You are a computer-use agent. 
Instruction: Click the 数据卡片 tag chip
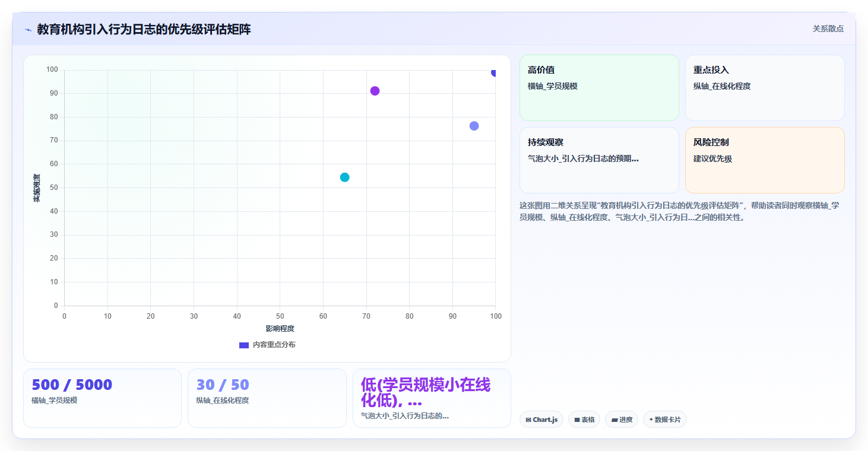[x=665, y=420]
